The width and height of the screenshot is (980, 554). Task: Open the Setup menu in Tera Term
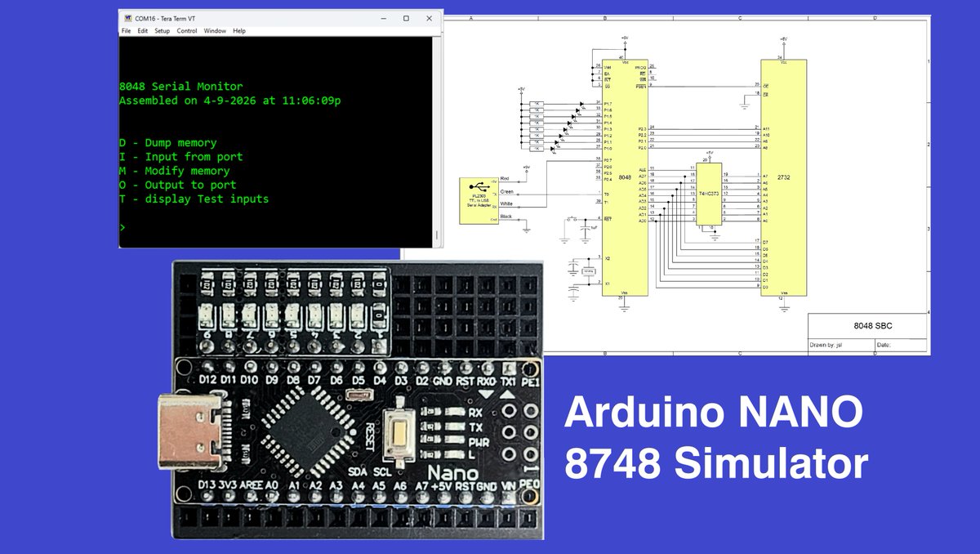pos(163,31)
